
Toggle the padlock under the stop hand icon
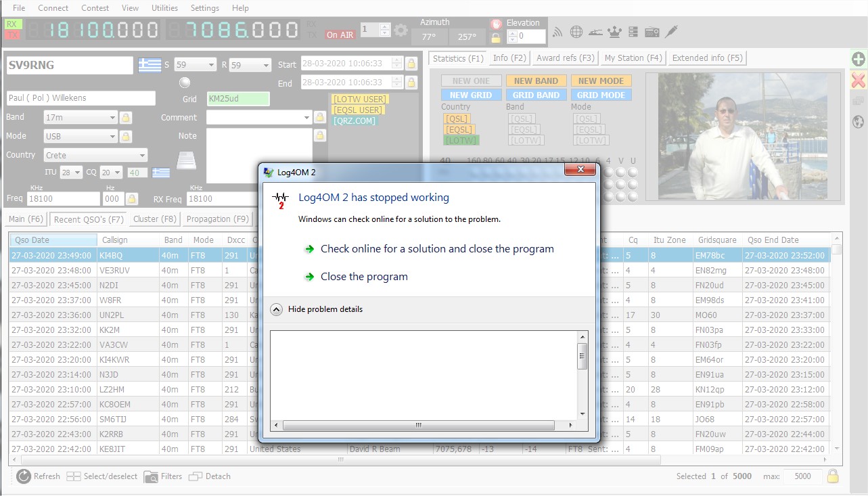(496, 37)
